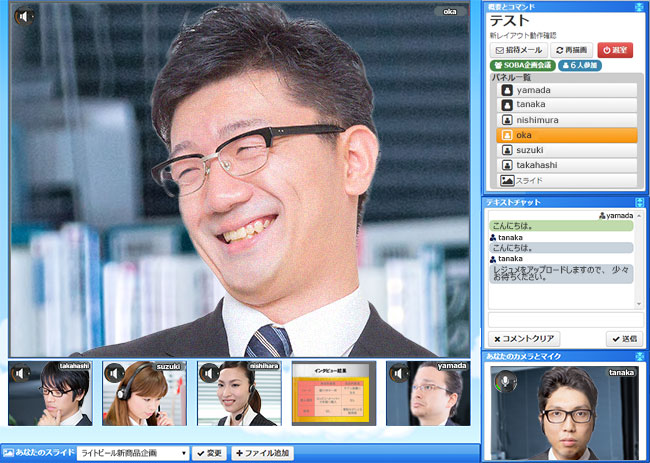Viewport: 650px width, 463px height.
Task: Click the 送信 send button
Action: point(625,339)
